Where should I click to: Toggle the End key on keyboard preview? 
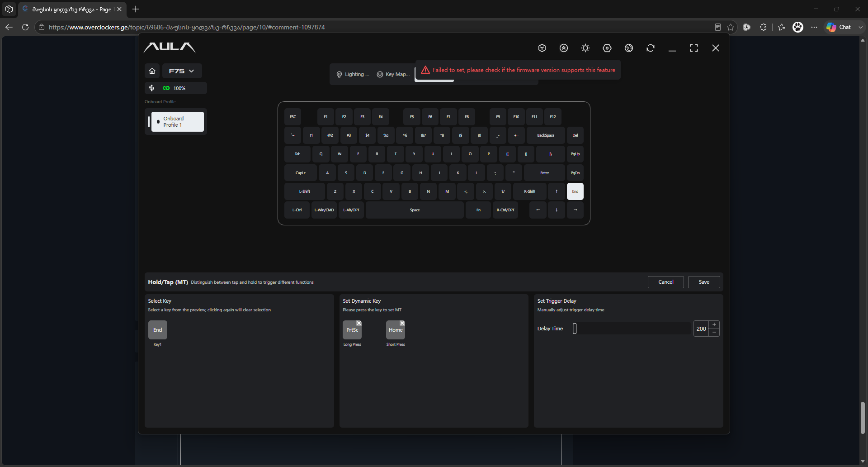pos(575,191)
